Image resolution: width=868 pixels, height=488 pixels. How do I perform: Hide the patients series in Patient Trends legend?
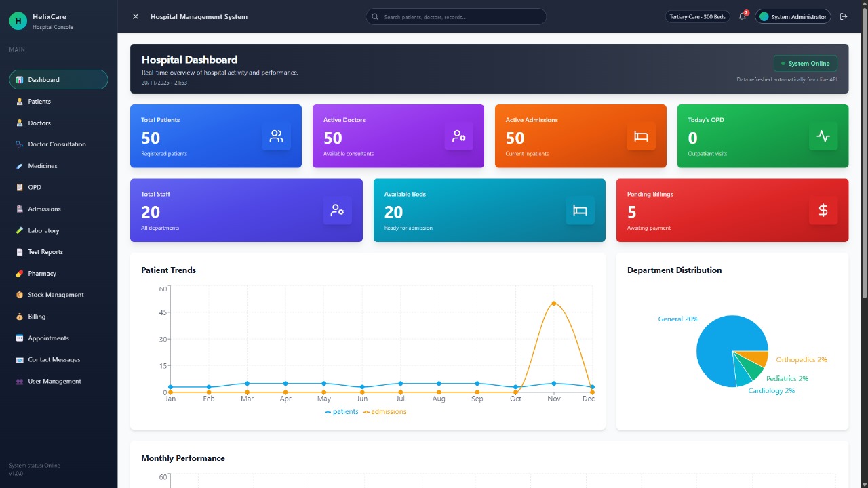click(x=341, y=411)
